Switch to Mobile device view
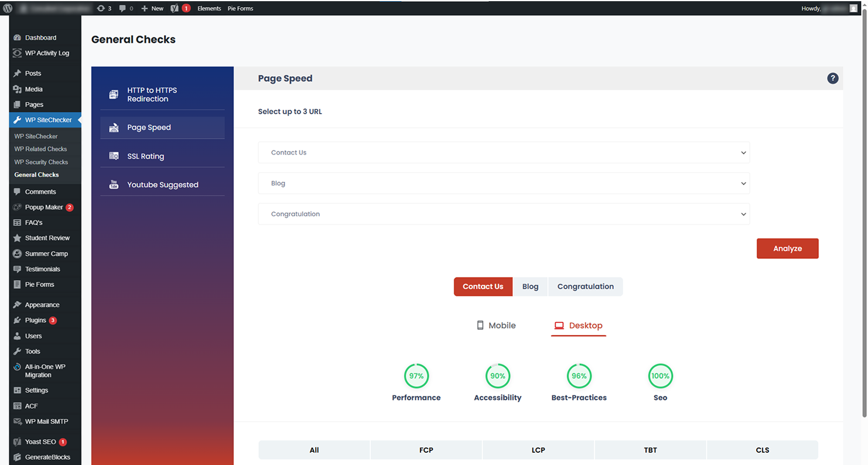This screenshot has height=465, width=868. tap(496, 326)
